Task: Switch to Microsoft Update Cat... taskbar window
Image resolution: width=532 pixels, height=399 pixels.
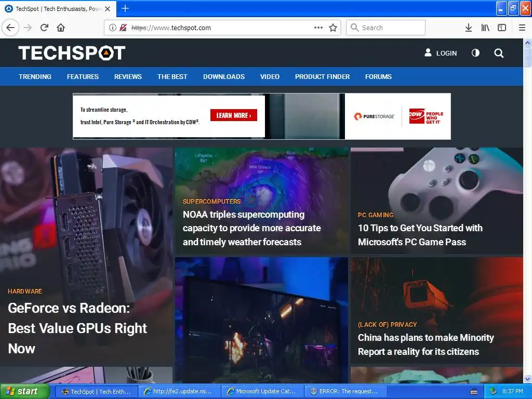Action: pyautogui.click(x=262, y=392)
